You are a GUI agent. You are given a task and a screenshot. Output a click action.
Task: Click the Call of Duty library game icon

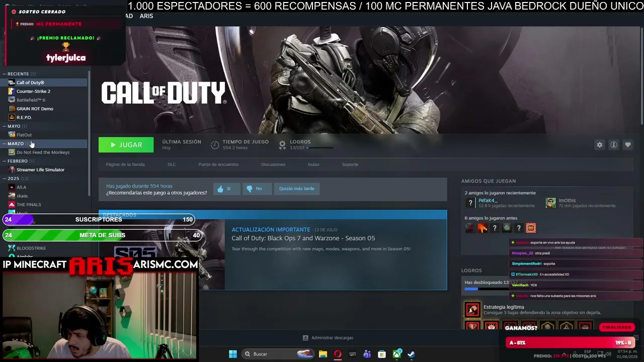[12, 82]
